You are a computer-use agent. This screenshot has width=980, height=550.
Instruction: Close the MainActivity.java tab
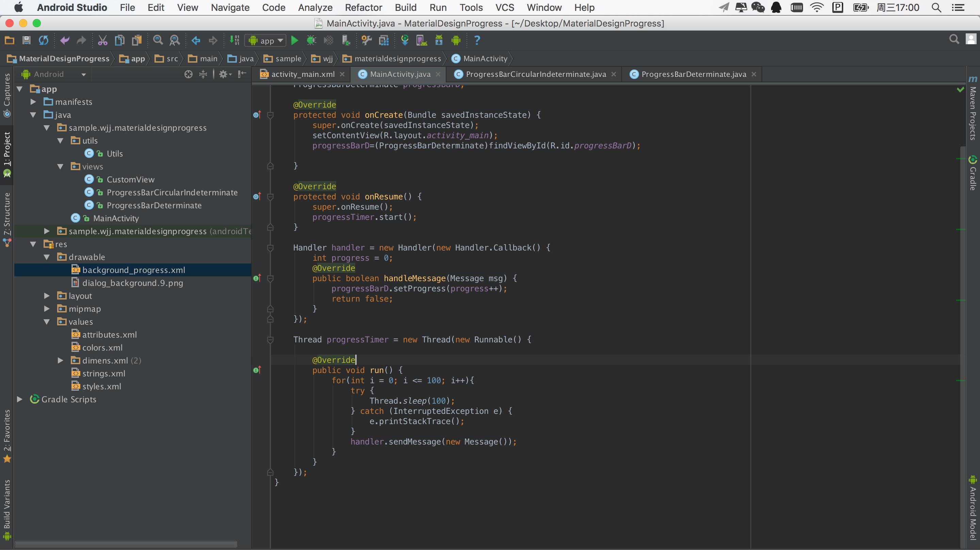(x=438, y=74)
